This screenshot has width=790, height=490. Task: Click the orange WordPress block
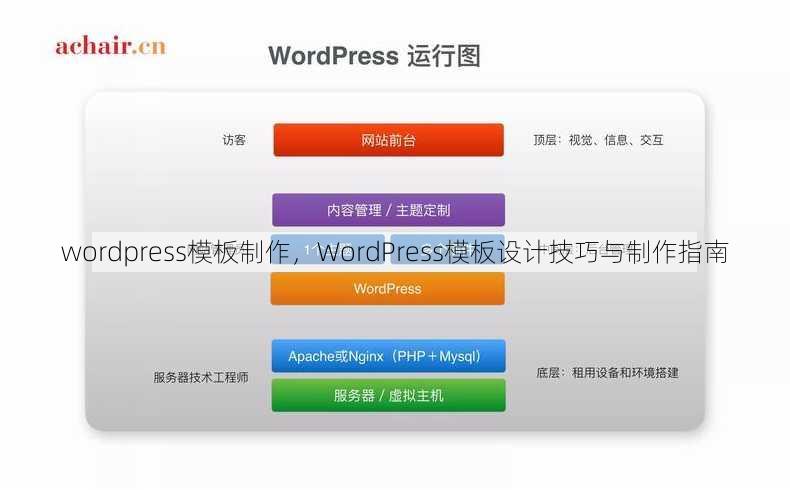pos(387,289)
